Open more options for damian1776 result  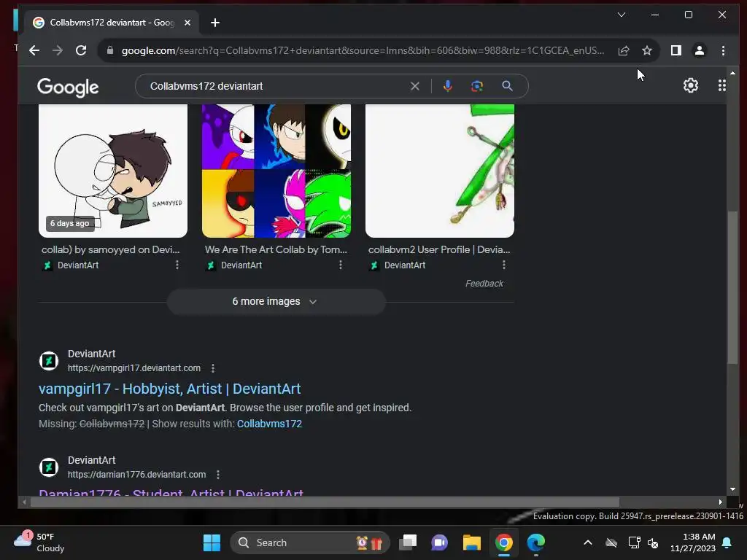218,475
